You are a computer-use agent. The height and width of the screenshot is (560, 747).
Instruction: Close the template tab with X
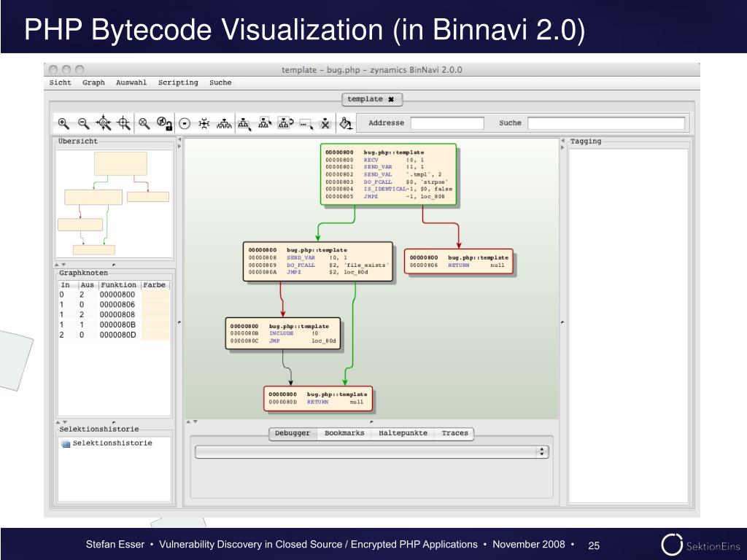[x=391, y=99]
